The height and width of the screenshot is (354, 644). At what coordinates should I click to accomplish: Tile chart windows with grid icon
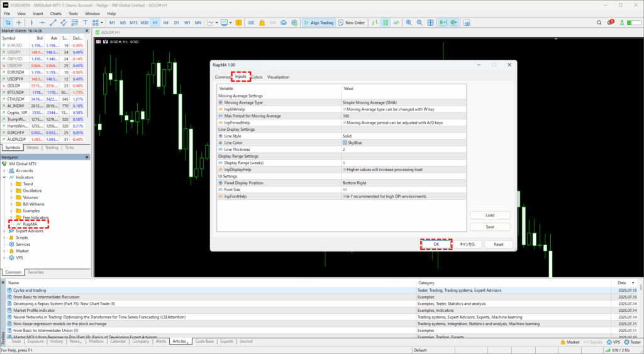[430, 23]
